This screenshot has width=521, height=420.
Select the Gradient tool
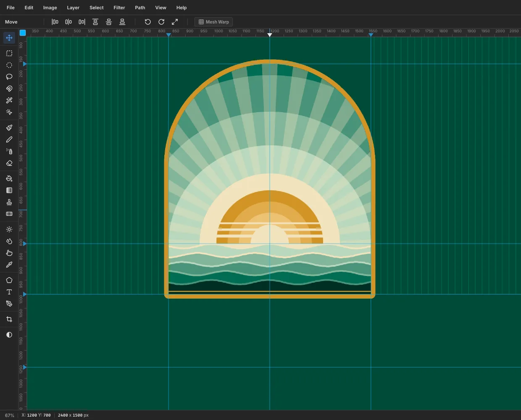click(9, 190)
